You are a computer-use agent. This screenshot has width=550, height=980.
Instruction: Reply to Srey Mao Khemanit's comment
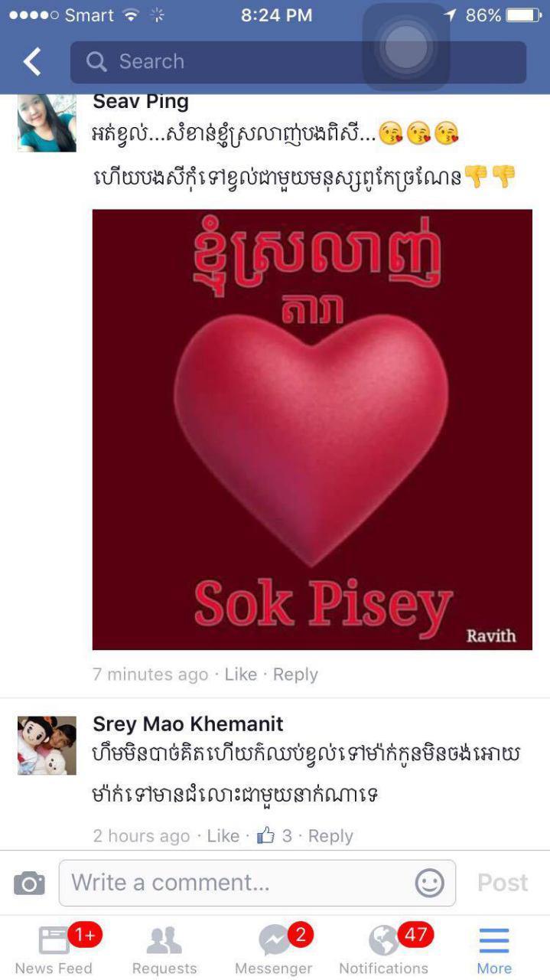(330, 836)
